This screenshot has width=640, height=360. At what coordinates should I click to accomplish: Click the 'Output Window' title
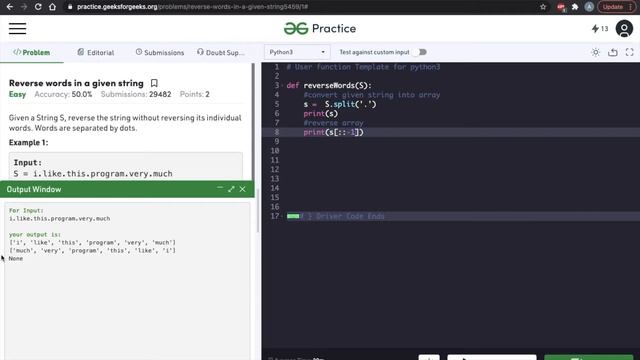point(34,189)
